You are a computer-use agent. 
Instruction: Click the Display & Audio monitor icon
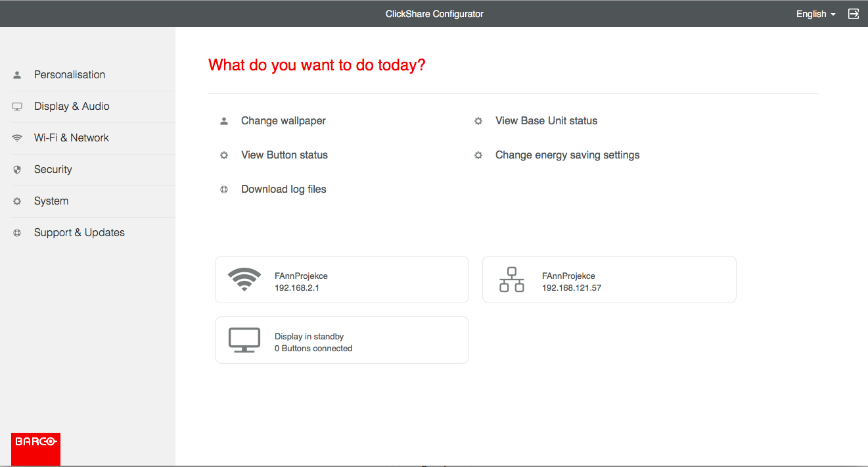(x=17, y=107)
